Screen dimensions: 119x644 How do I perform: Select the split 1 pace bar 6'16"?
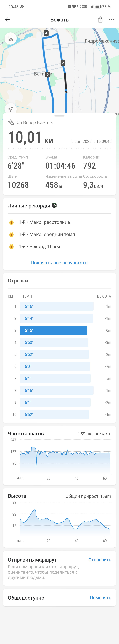click(x=57, y=306)
